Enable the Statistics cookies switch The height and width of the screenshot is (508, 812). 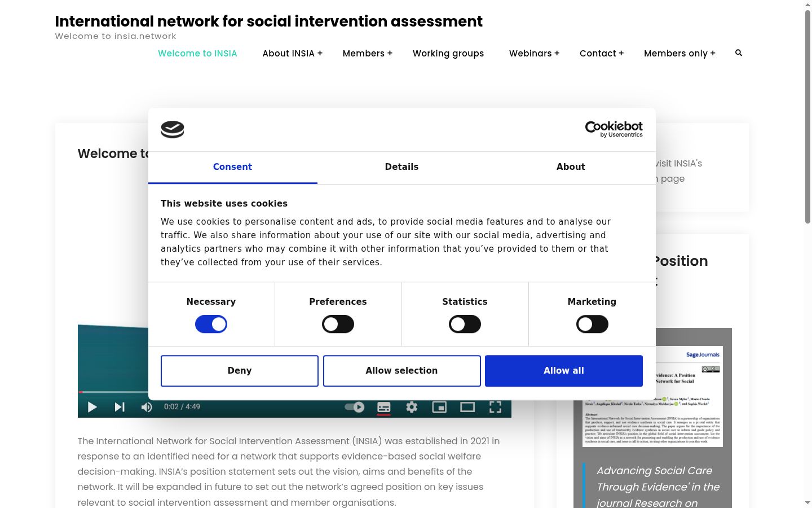click(x=465, y=324)
